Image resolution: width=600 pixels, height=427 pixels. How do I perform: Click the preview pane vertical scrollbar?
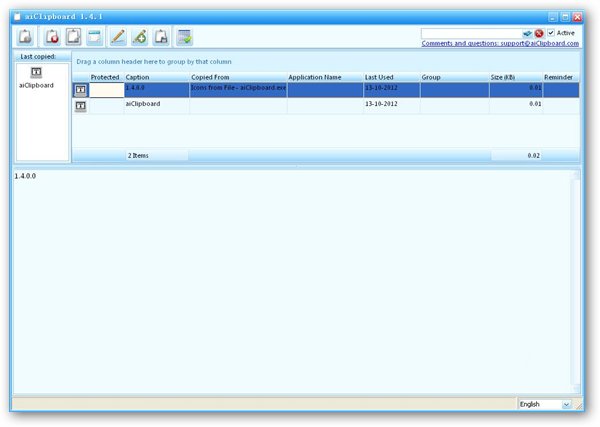click(576, 282)
